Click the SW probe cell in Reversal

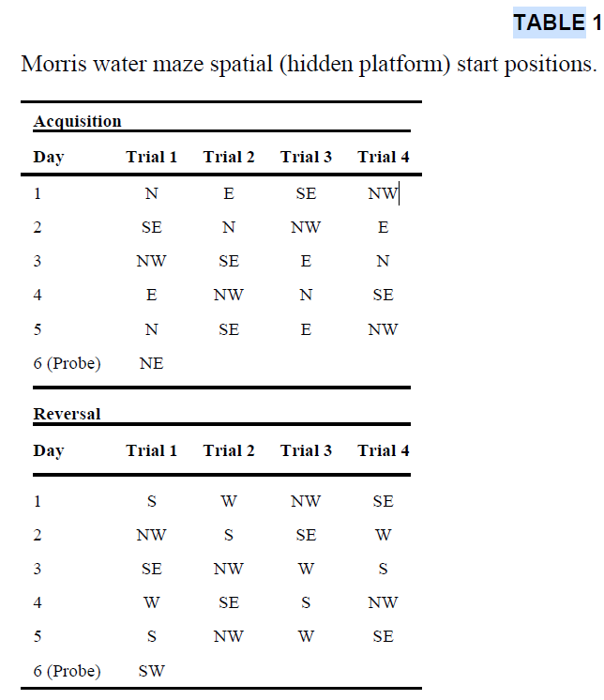[x=151, y=671]
